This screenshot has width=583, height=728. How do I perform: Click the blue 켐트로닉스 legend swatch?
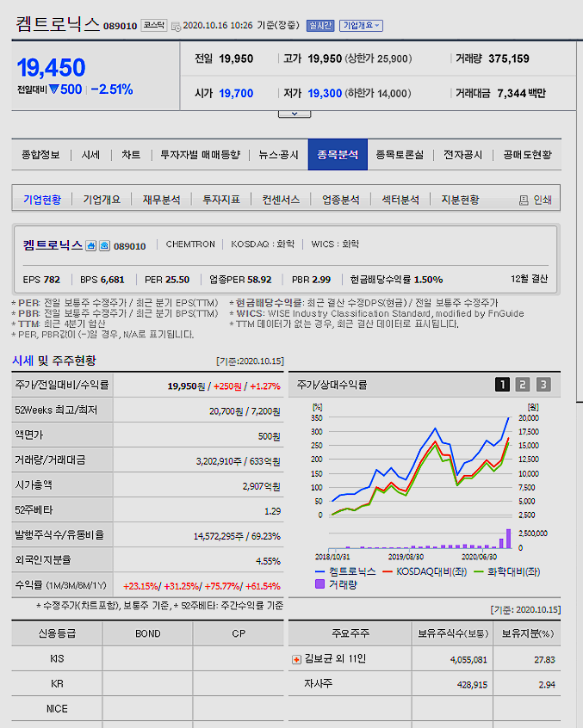pyautogui.click(x=319, y=571)
